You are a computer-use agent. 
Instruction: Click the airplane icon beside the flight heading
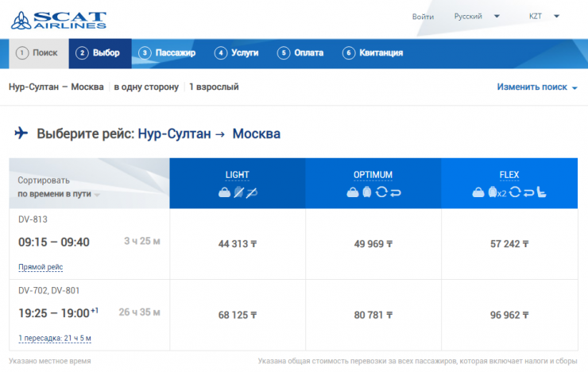pyautogui.click(x=21, y=133)
